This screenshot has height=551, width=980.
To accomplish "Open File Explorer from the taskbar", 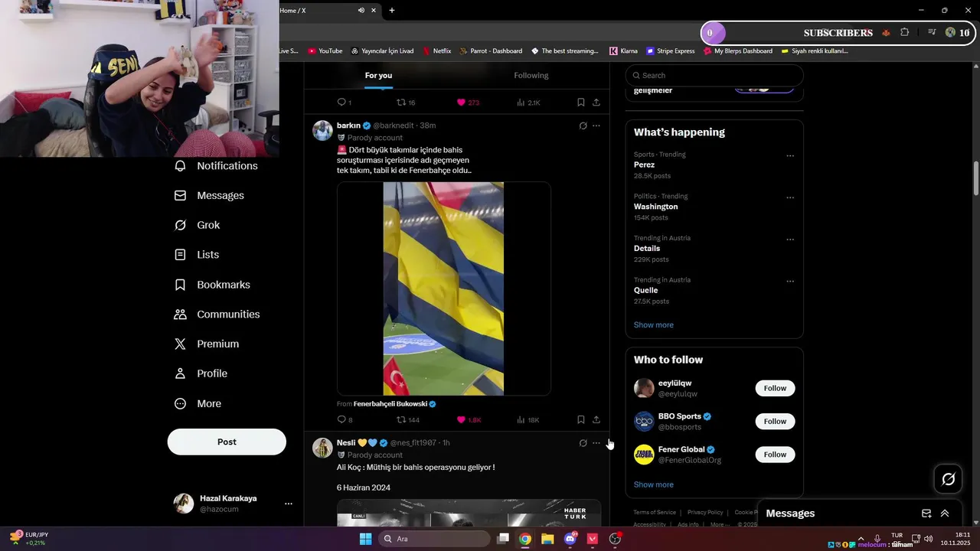I will pos(547,539).
